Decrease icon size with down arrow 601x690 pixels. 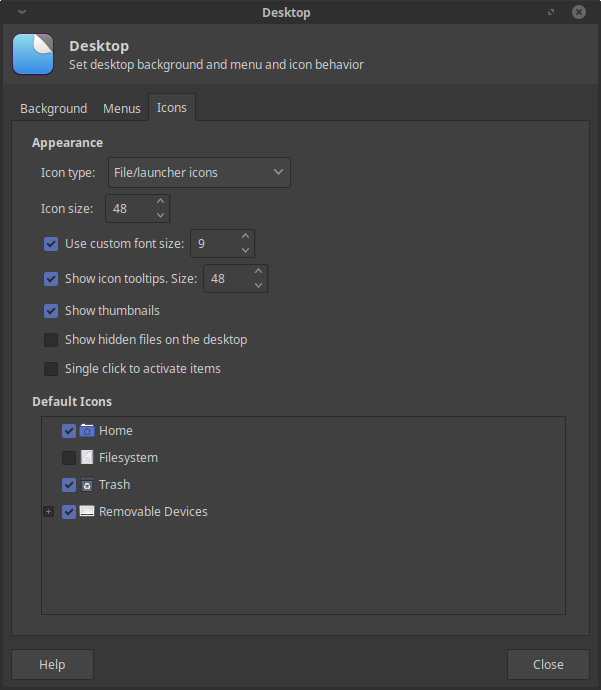[x=161, y=215]
